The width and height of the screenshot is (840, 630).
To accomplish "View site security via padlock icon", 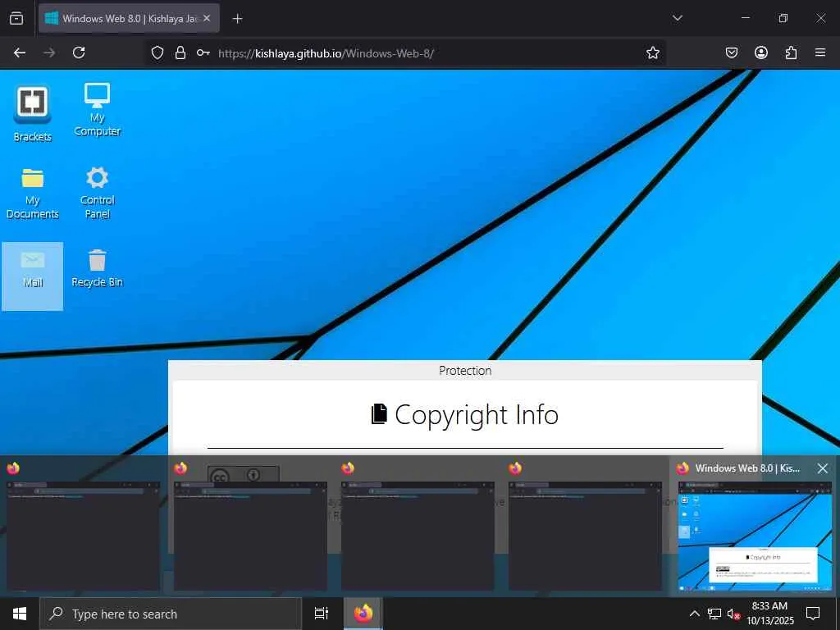I will click(180, 52).
